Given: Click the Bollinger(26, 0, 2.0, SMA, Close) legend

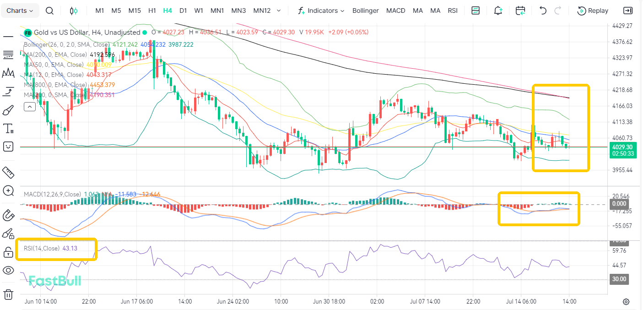Looking at the screenshot, I should (x=67, y=44).
